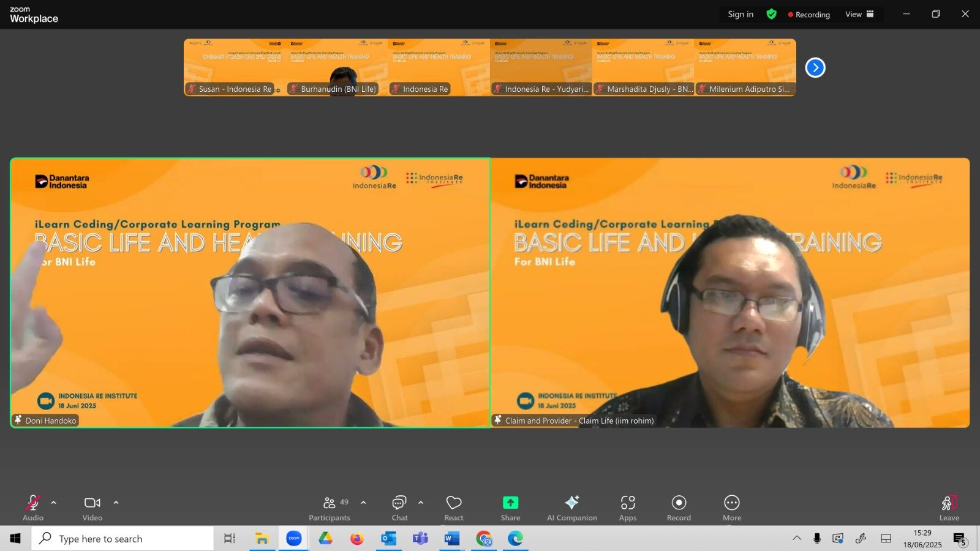Select Marshadita Djusly thumbnail

[643, 67]
